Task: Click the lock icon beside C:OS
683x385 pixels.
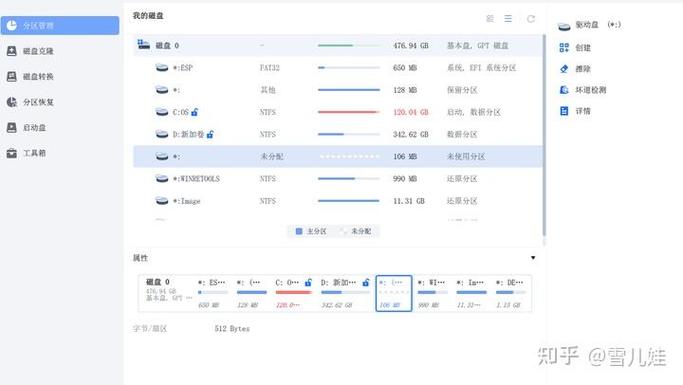Action: click(x=195, y=112)
